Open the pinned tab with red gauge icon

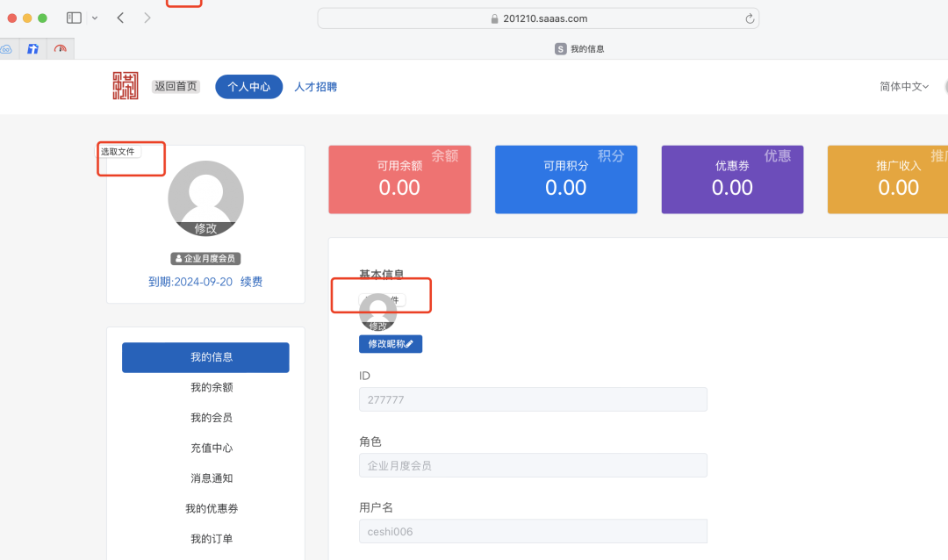(x=60, y=49)
